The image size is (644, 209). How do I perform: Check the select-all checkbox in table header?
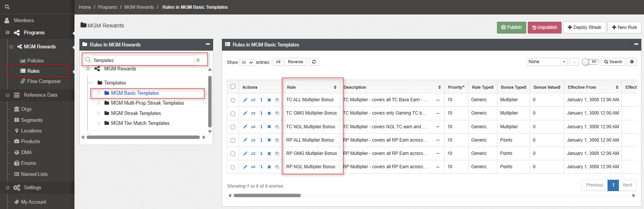233,86
